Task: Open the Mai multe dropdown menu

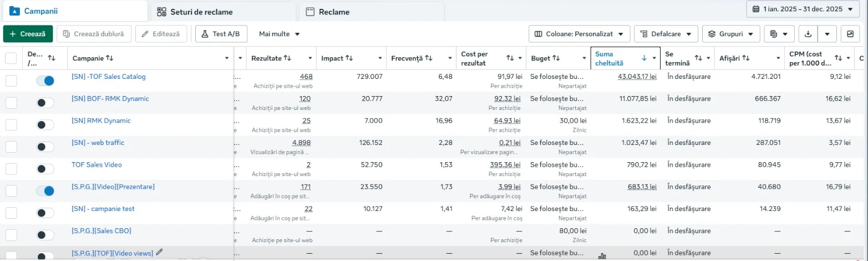Action: click(280, 34)
